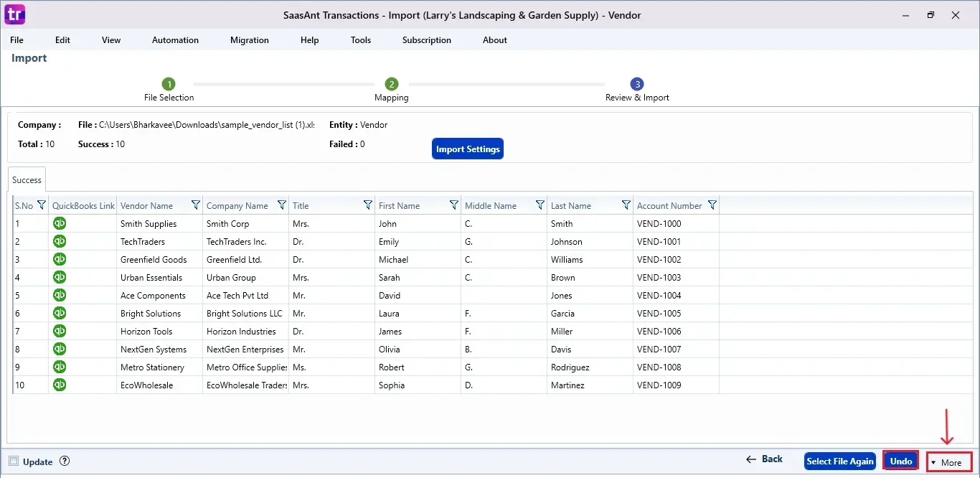Select the Success tab
The height and width of the screenshot is (478, 980).
tap(27, 180)
